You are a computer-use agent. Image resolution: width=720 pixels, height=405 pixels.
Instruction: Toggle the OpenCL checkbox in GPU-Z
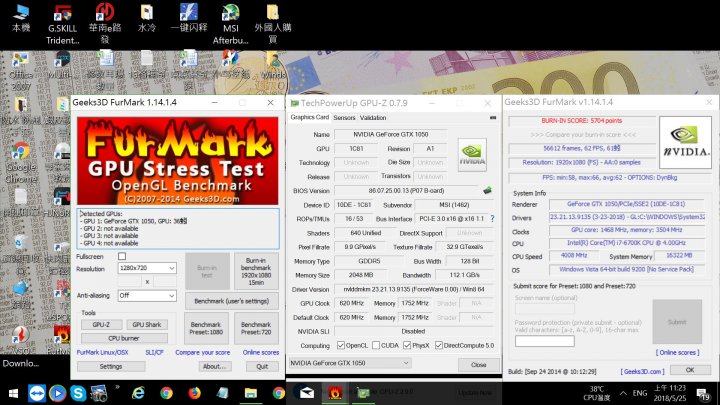pos(341,345)
